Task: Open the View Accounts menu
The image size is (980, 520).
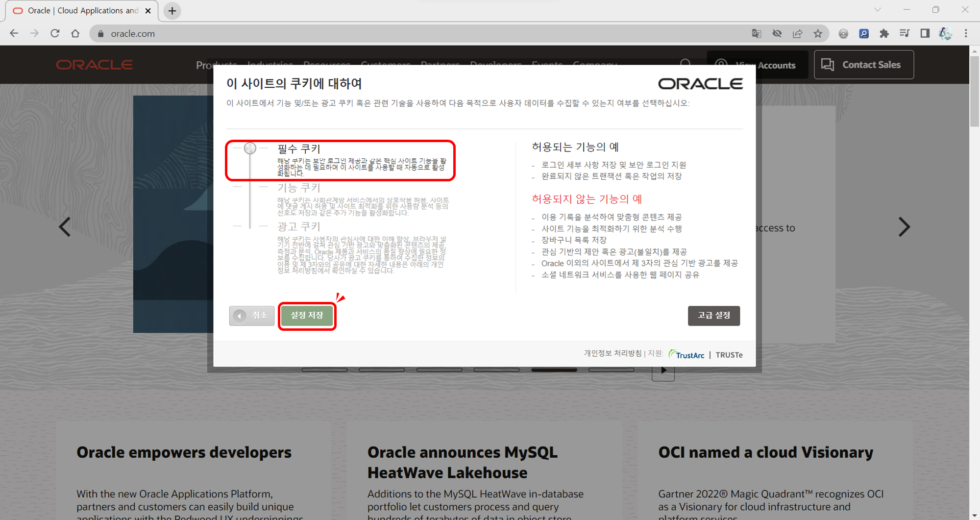Action: 758,65
